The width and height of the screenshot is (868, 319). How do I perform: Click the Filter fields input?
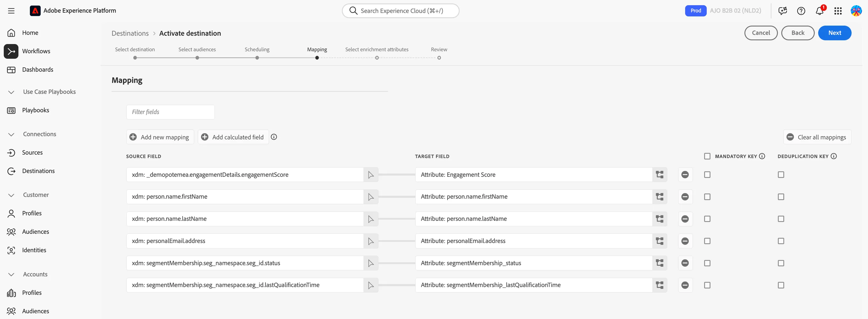170,112
